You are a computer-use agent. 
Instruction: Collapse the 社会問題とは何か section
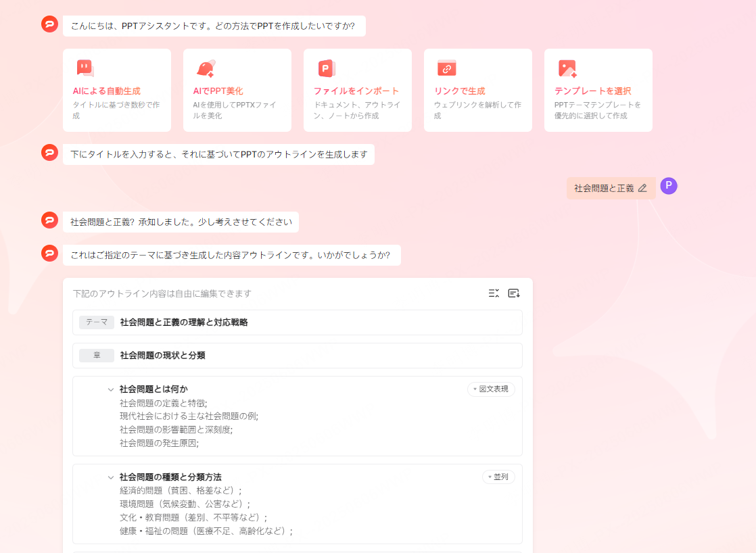point(110,389)
